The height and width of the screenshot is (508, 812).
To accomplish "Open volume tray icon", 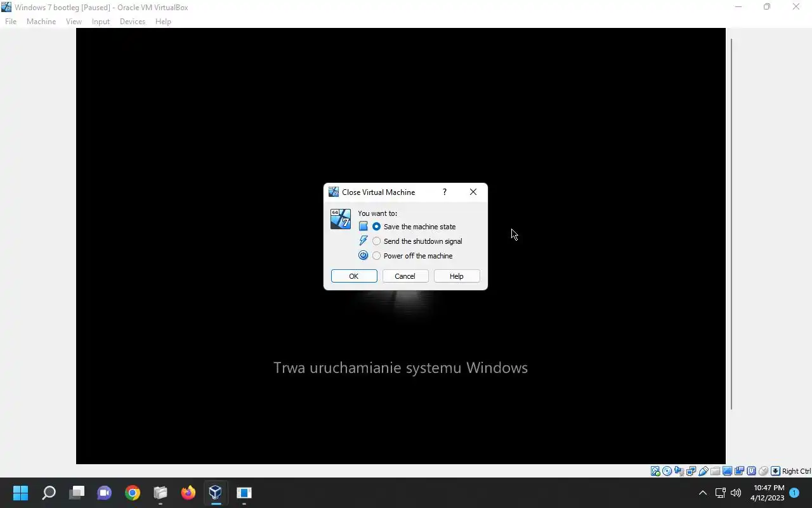I will pyautogui.click(x=736, y=493).
